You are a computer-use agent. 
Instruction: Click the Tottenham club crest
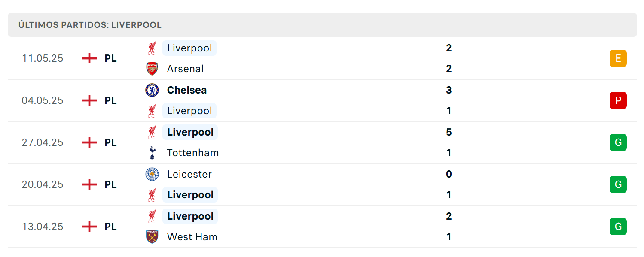(152, 153)
